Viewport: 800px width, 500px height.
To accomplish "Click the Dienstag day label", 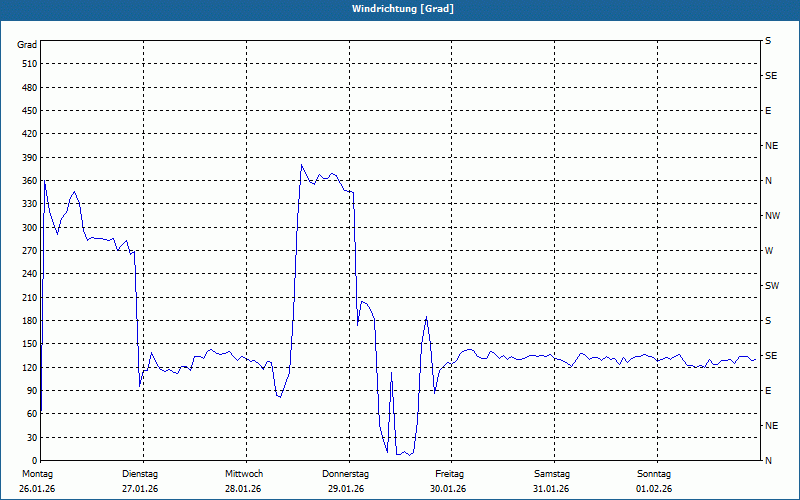I will pos(140,474).
